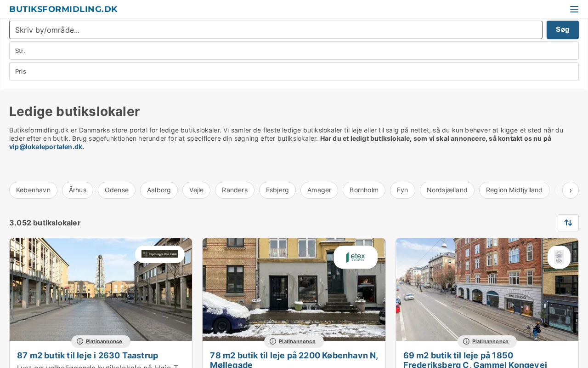This screenshot has width=588, height=368.
Task: Filter by Amager chip
Action: pos(319,190)
